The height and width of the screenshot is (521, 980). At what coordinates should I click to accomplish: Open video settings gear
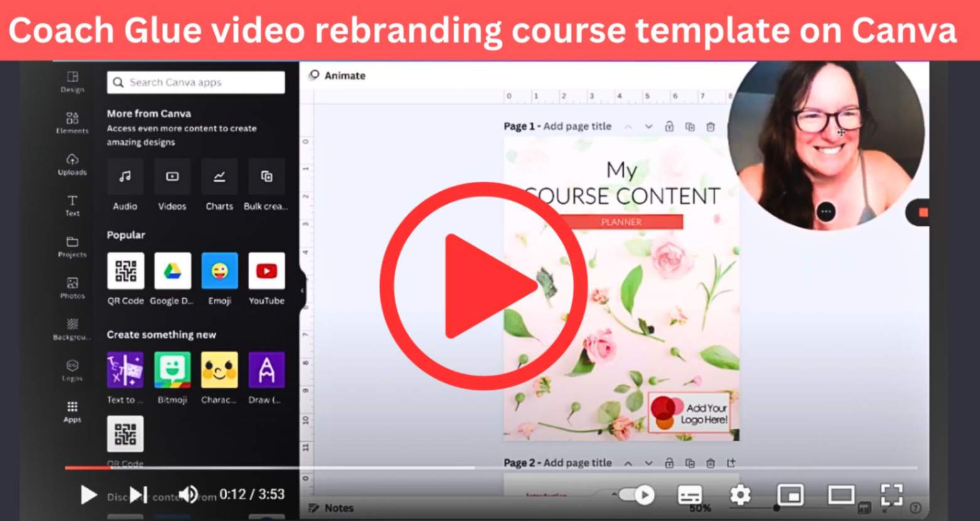coord(740,495)
